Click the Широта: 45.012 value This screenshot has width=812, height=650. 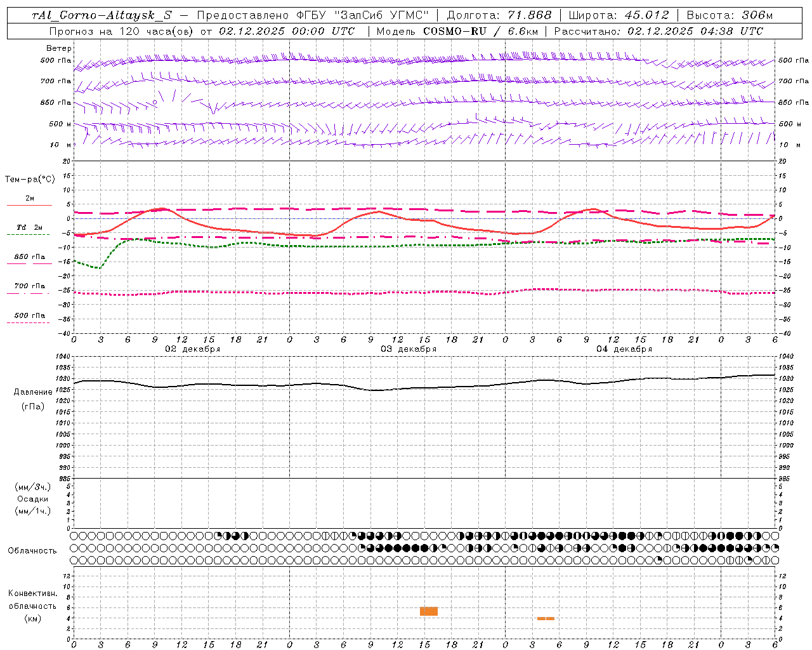pos(619,16)
